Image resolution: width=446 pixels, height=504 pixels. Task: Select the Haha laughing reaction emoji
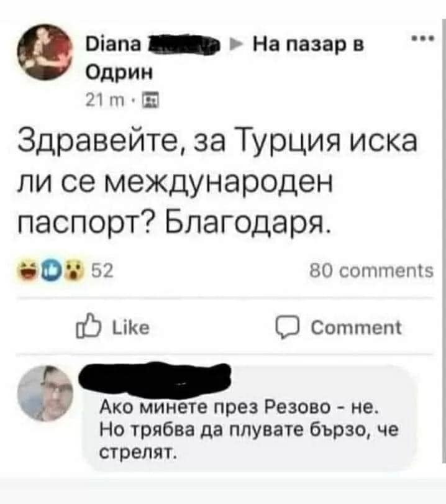(x=29, y=270)
